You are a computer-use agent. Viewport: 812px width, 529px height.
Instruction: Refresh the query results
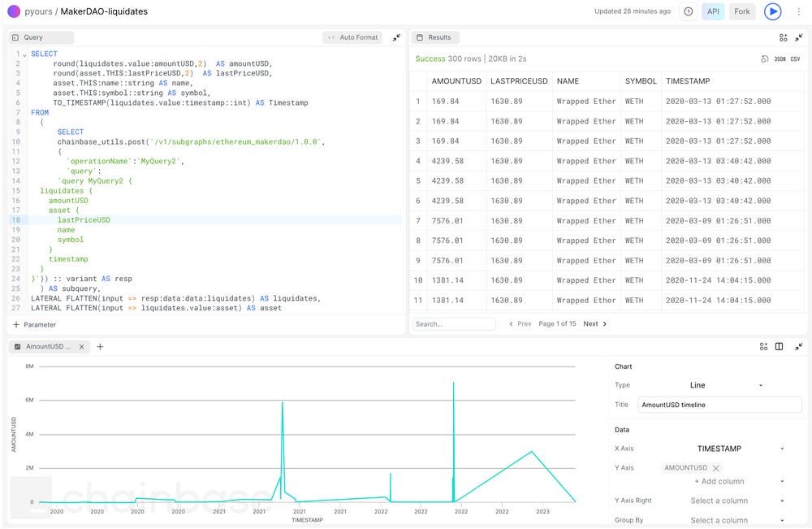coord(764,59)
